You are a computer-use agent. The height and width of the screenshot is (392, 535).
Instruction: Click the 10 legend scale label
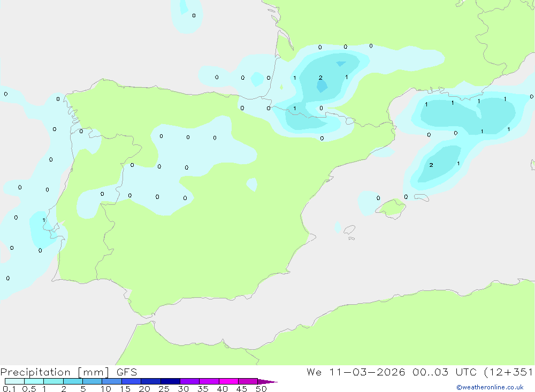click(x=106, y=389)
